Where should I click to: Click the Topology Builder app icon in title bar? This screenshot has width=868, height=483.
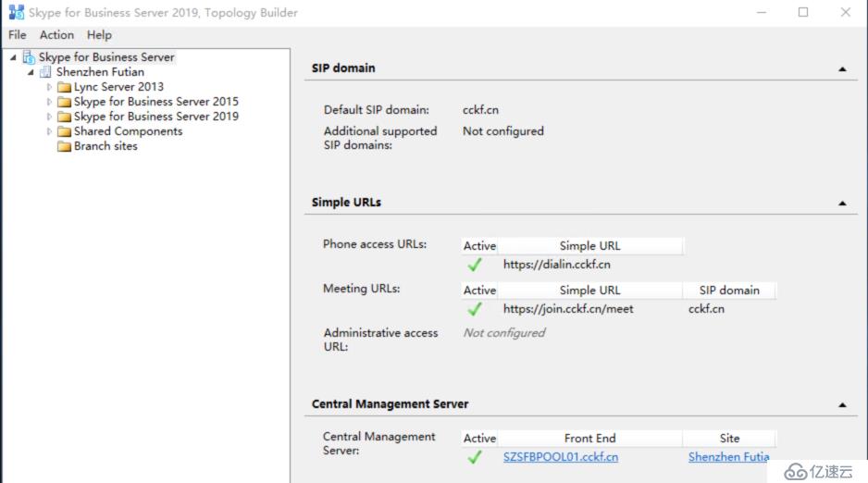tap(16, 12)
